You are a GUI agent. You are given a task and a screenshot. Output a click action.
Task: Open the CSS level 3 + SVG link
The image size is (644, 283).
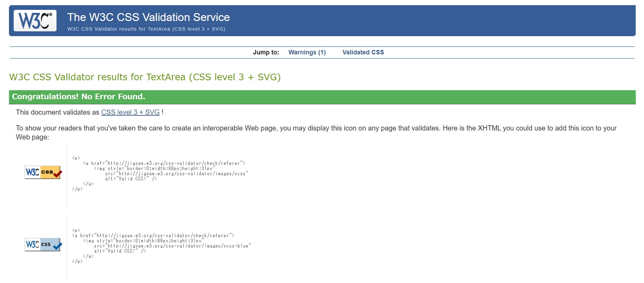130,112
